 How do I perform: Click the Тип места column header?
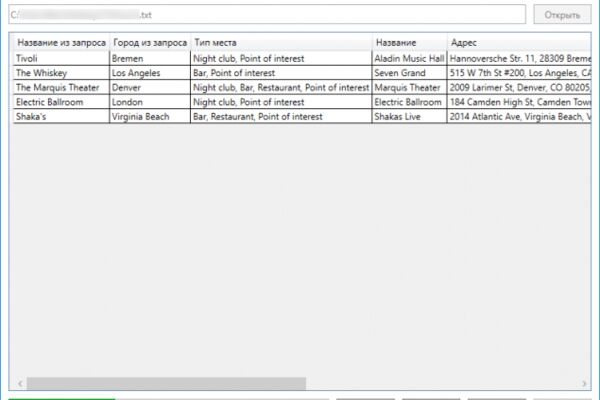pyautogui.click(x=281, y=42)
